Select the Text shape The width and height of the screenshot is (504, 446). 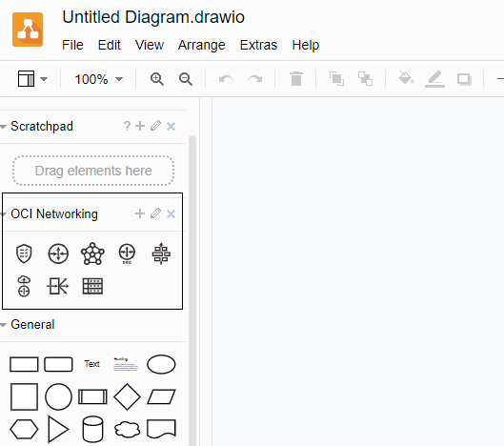click(91, 364)
